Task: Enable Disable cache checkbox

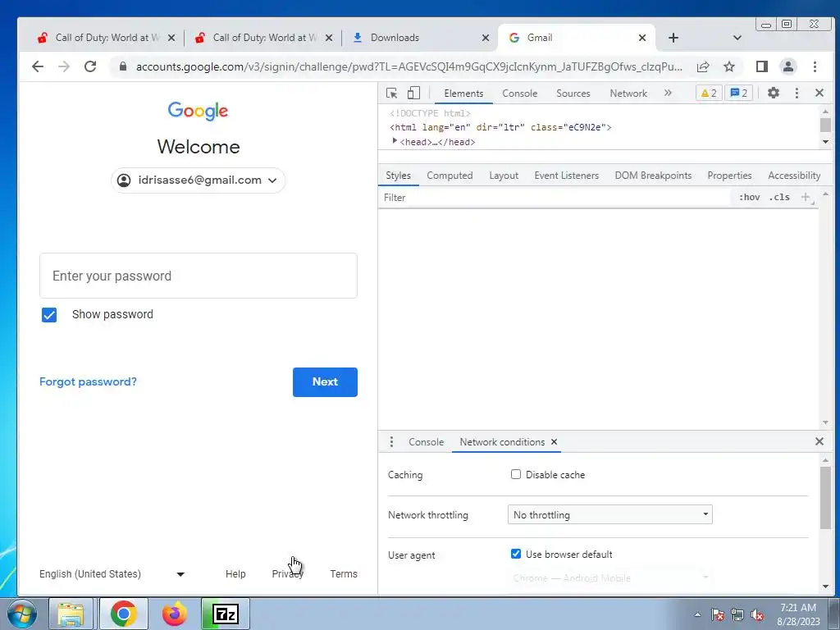Action: [516, 475]
